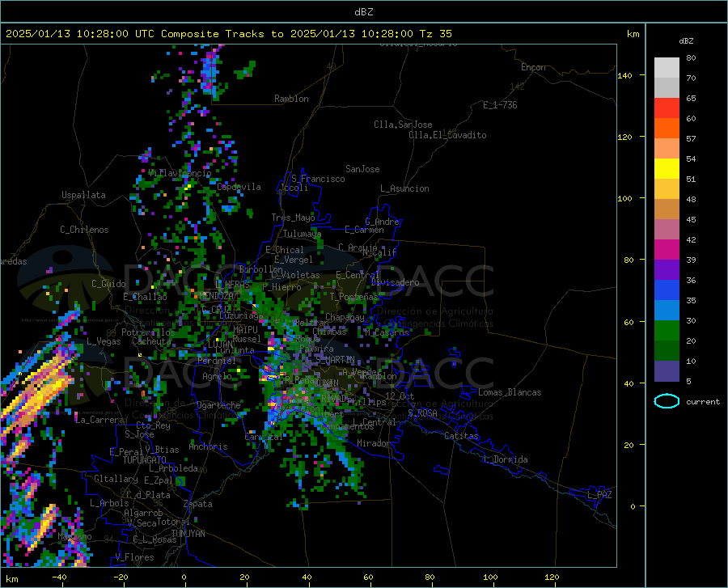Viewport: 728px width, 588px height.
Task: Select the Catitas map label
Action: pos(462,436)
